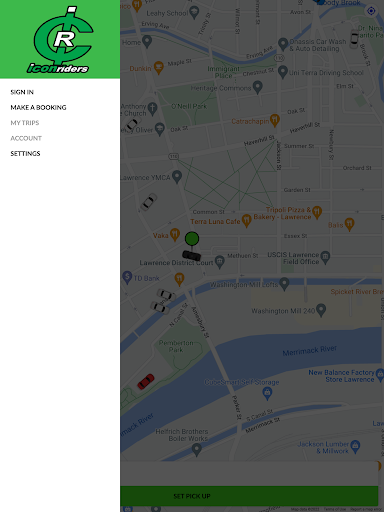
Task: Tap the Pemberton Park label
Action: point(176,346)
